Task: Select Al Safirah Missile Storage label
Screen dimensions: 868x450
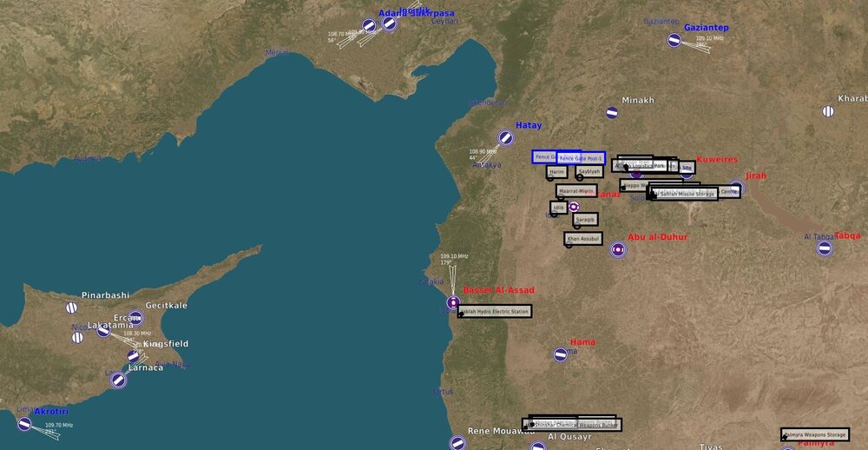Action: click(x=684, y=194)
